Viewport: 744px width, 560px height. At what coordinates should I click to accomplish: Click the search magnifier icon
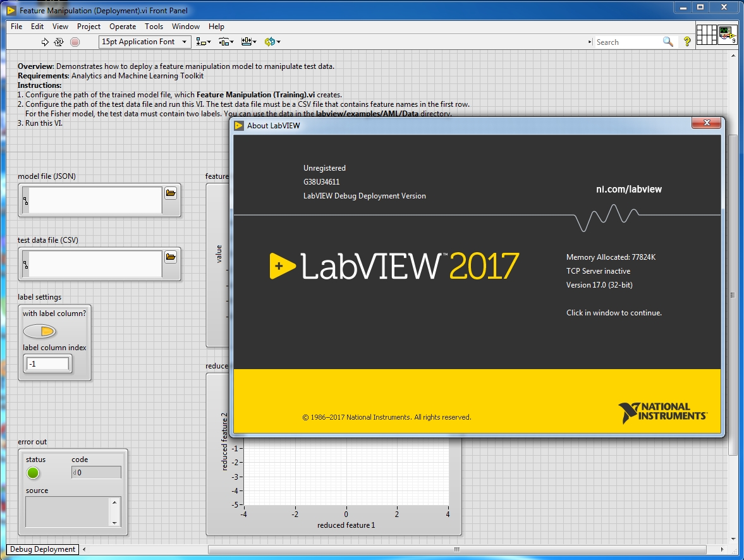(668, 42)
